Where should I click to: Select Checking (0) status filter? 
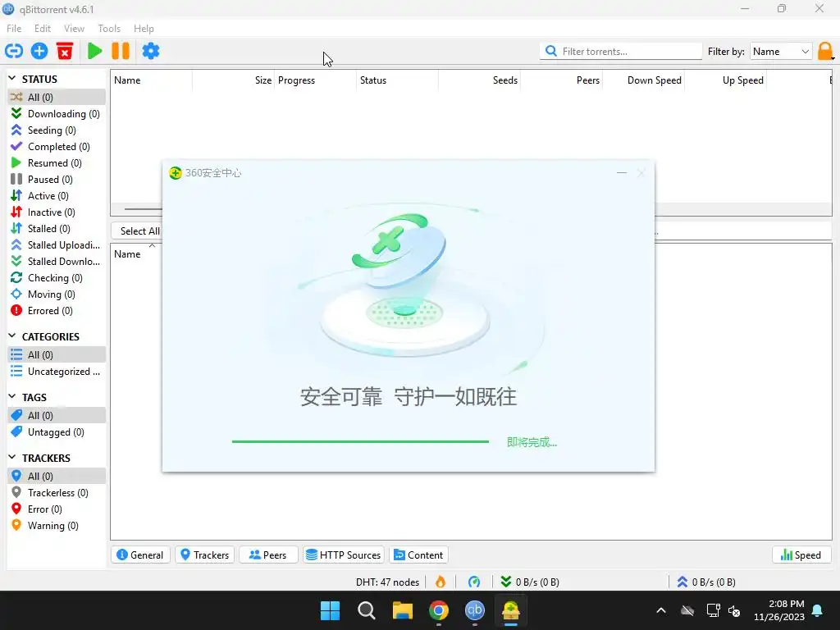coord(57,278)
